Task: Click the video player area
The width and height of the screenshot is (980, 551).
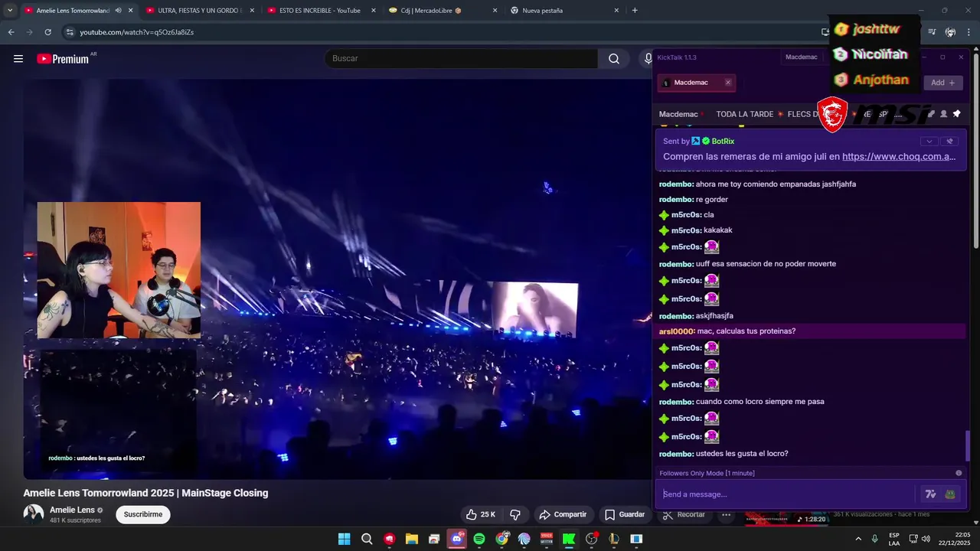Action: (x=337, y=279)
